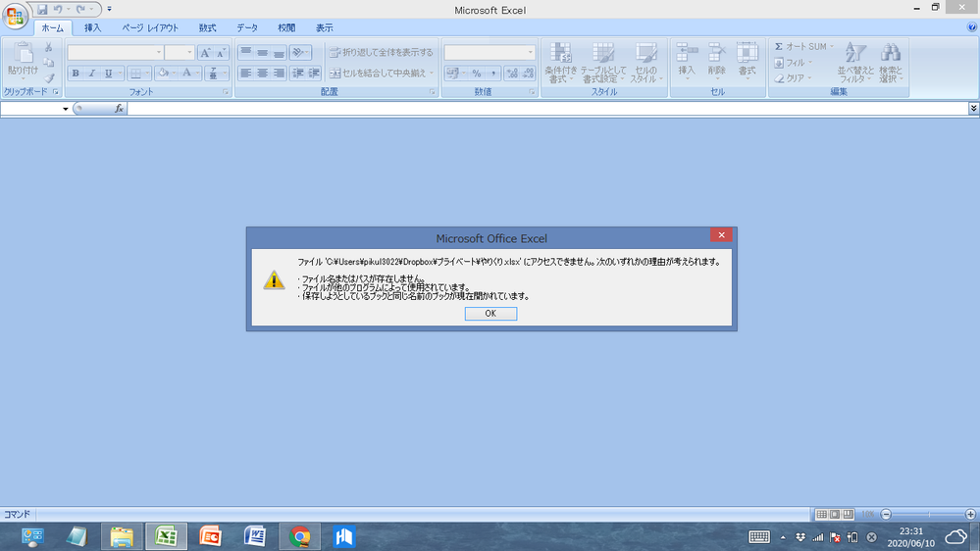
Task: Open the ページ レイアウト tab
Action: 150,28
